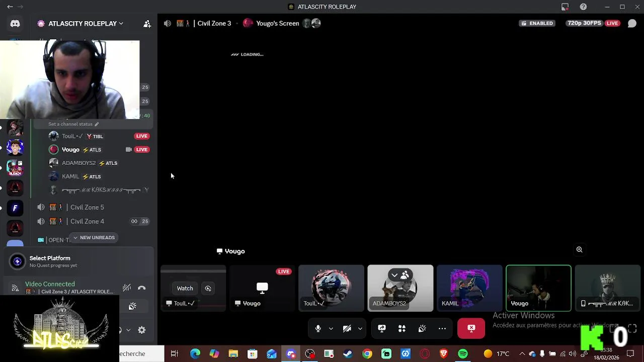Open Spotify from the taskbar
This screenshot has height=362, width=644.
point(462,354)
